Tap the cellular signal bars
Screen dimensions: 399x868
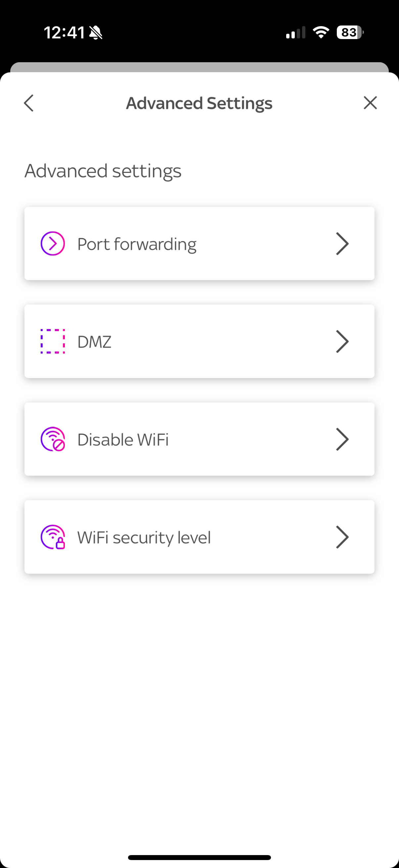pos(296,33)
